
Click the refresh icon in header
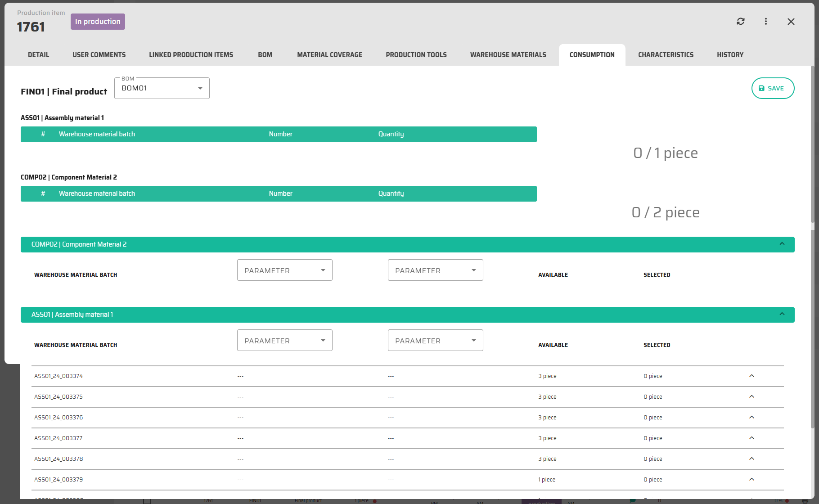point(740,22)
